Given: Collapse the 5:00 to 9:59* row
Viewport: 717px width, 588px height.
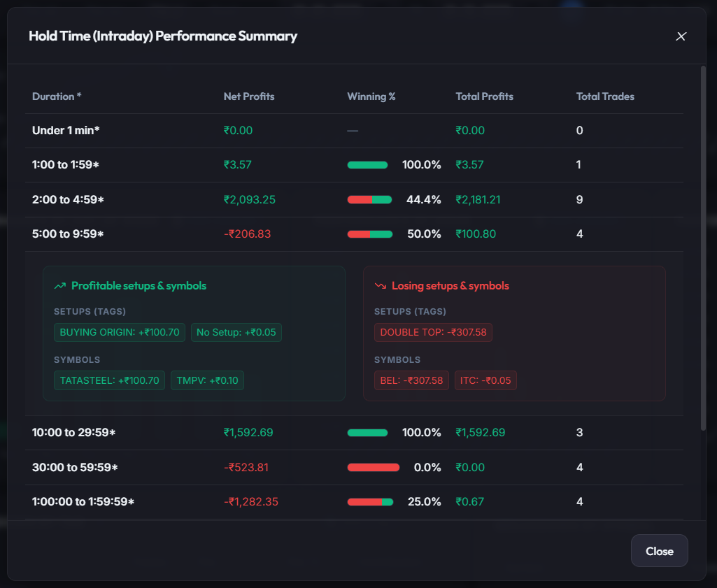Looking at the screenshot, I should tap(354, 234).
